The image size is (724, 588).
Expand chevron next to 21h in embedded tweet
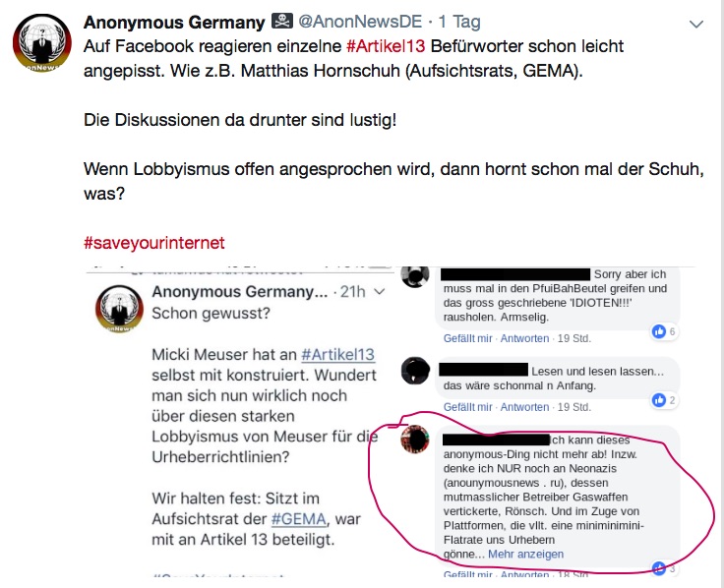(x=379, y=292)
